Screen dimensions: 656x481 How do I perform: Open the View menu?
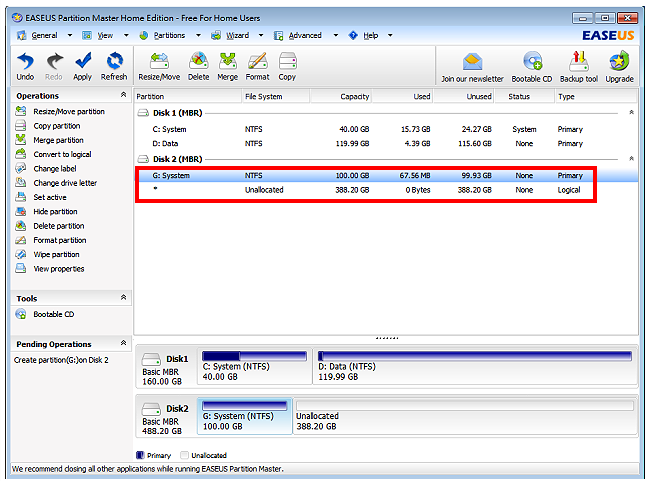(x=105, y=36)
